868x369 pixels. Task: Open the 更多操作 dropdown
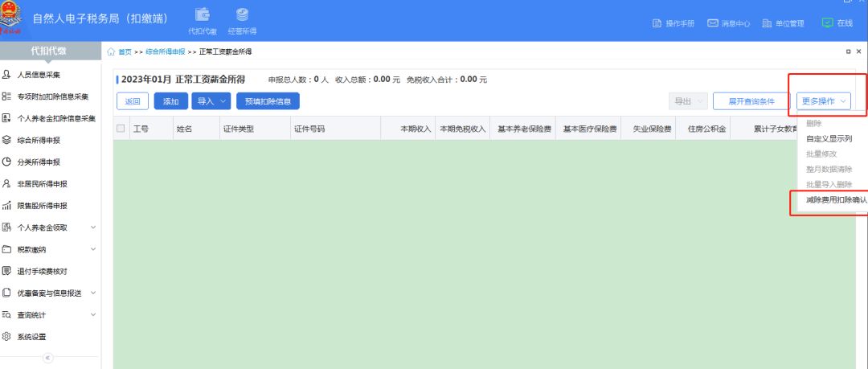tap(824, 101)
